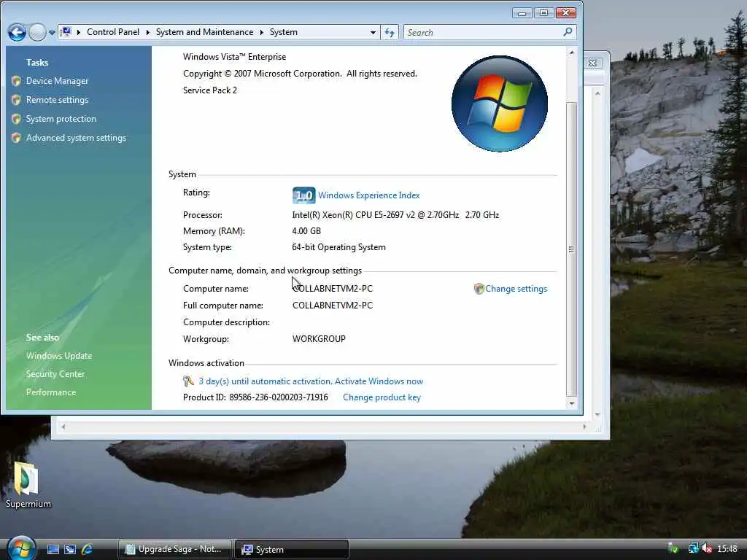Click shield icon beside Change settings
Screen dimensions: 747x560
[x=479, y=289]
